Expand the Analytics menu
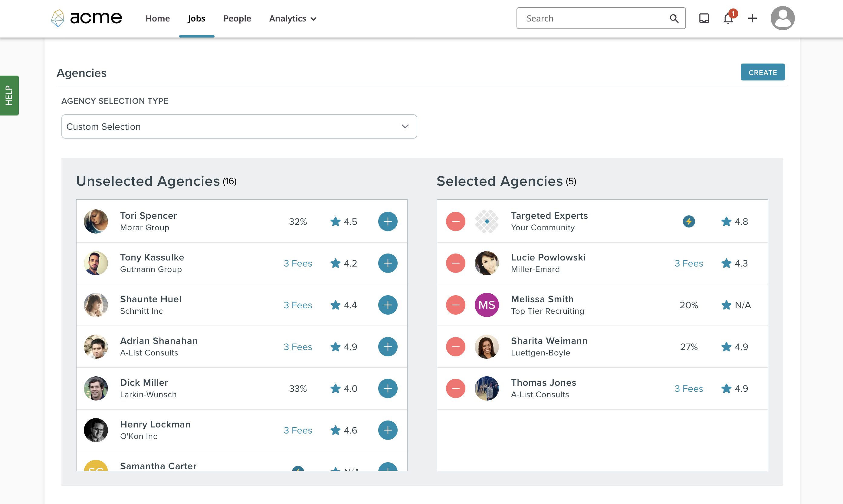Viewport: 843px width, 504px height. (292, 18)
